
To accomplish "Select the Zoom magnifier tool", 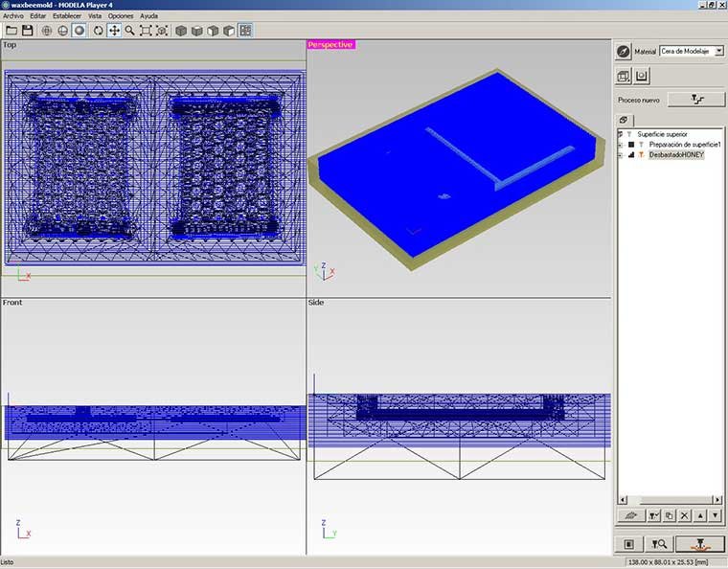I will 129,31.
